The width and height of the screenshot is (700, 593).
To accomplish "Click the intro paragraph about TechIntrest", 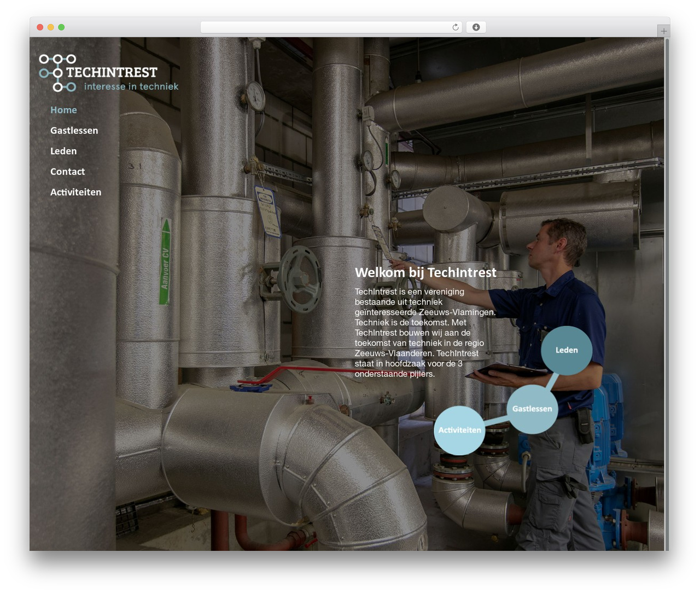I will tap(425, 333).
